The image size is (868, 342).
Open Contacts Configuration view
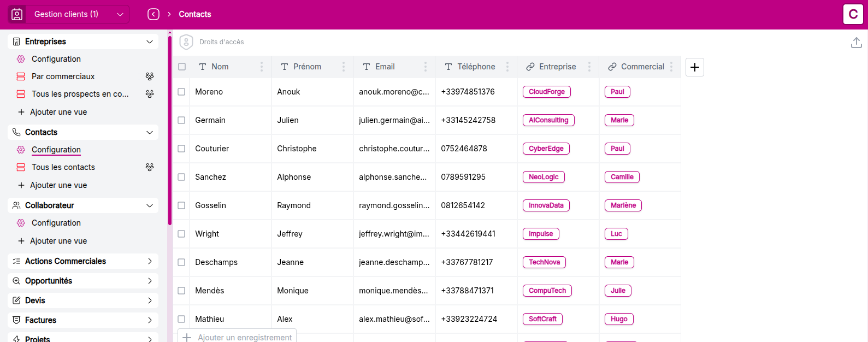(56, 150)
